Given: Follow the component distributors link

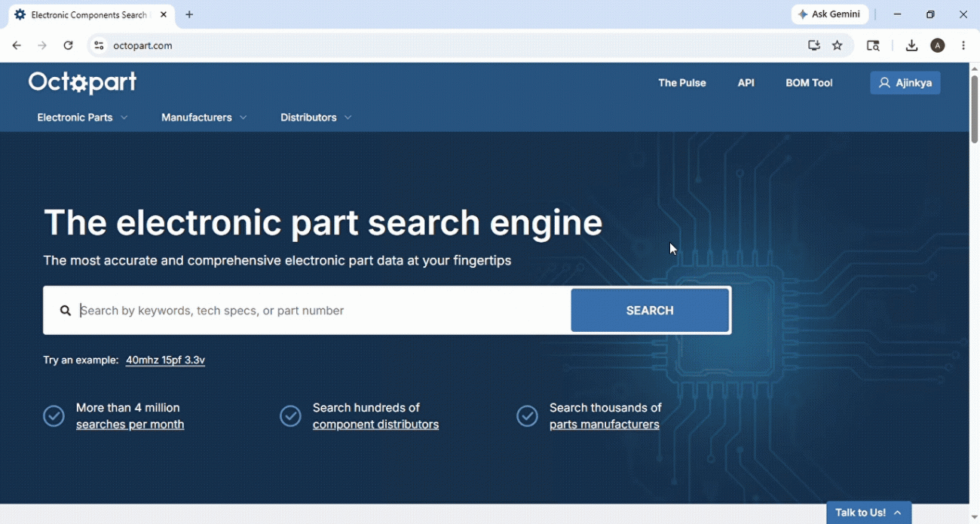Looking at the screenshot, I should point(375,425).
